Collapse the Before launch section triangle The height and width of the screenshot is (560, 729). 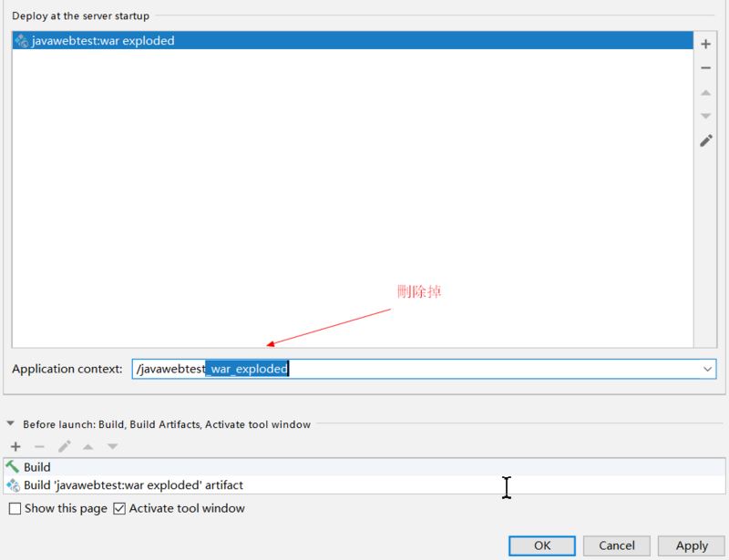tap(10, 423)
